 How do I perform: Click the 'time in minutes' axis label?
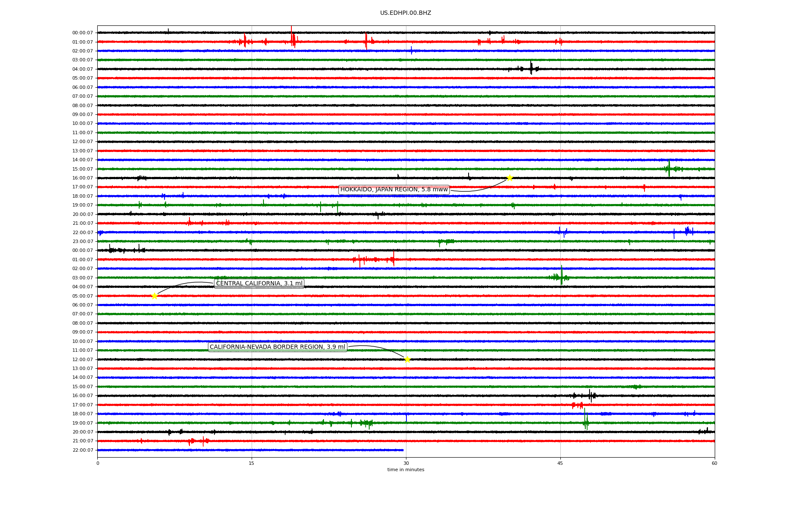point(406,470)
